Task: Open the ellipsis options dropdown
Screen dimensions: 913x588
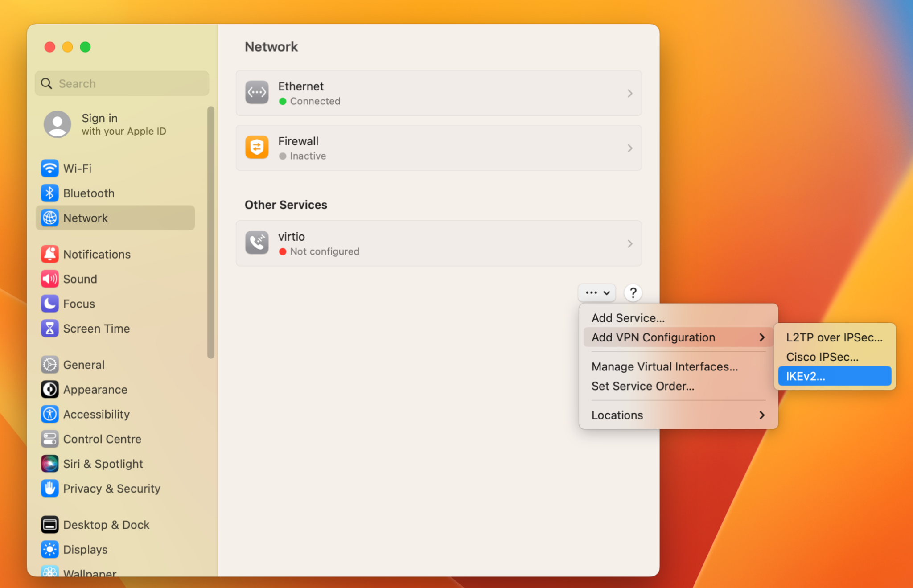Action: click(596, 292)
